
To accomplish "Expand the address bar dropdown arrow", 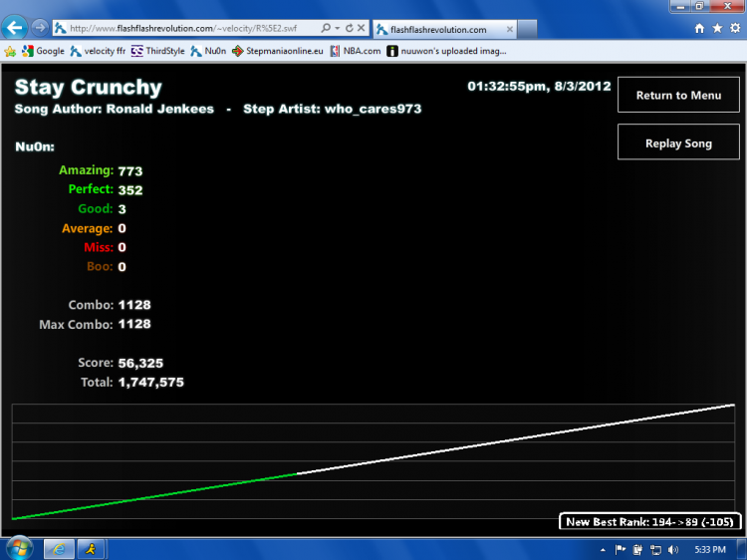I will click(338, 28).
